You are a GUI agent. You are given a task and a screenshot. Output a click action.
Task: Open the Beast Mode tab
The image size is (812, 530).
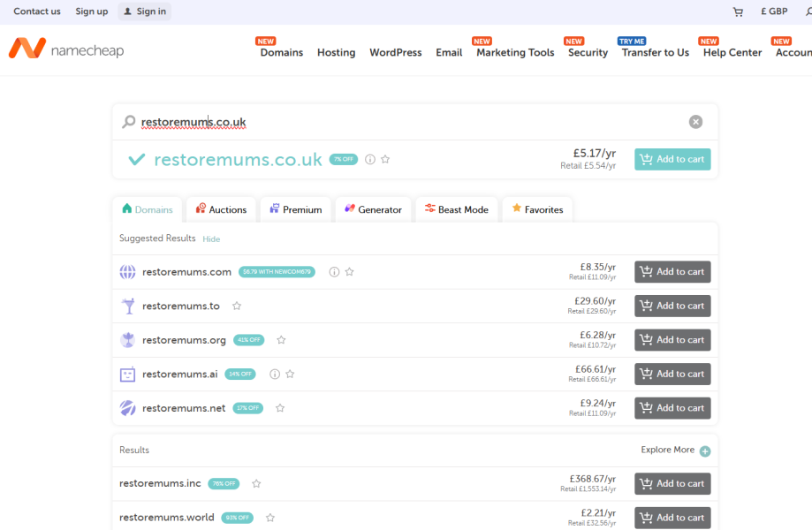(x=456, y=209)
